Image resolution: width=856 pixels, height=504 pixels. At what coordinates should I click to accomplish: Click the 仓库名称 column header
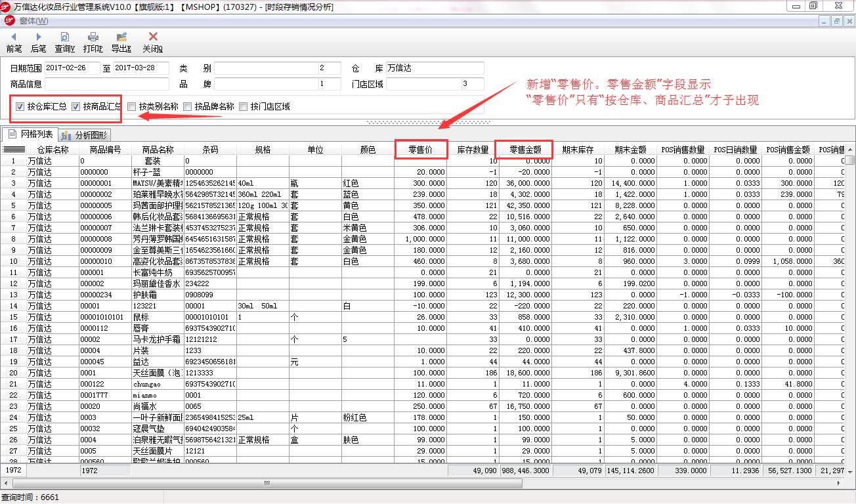53,150
